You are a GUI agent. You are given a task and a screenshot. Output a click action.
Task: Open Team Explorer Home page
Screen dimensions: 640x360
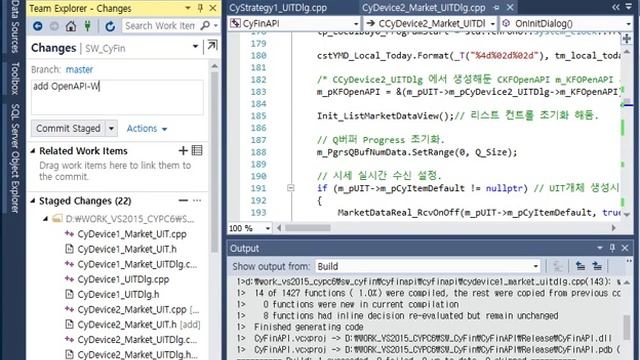(71, 26)
